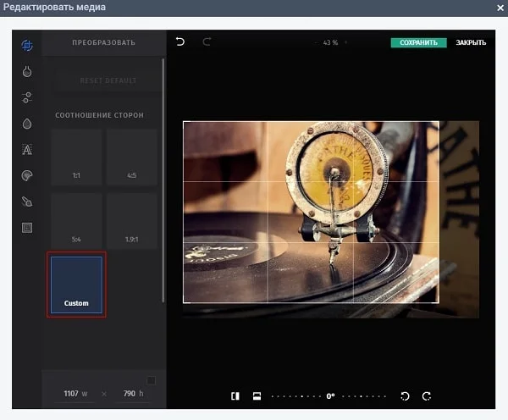Flip image horizontally
This screenshot has width=508, height=420.
tap(235, 396)
